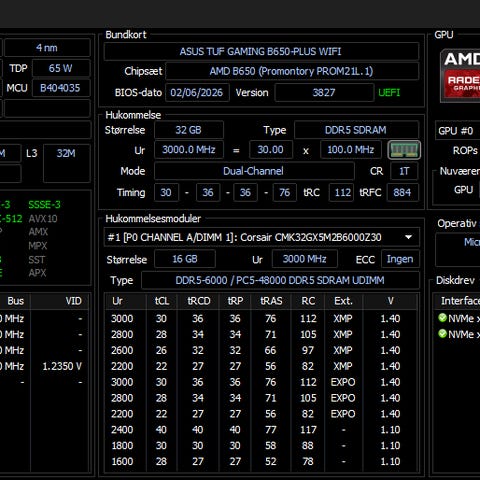Select the first EXPO 3000 timing row
Image resolution: width=480 pixels, height=480 pixels.
point(261,382)
